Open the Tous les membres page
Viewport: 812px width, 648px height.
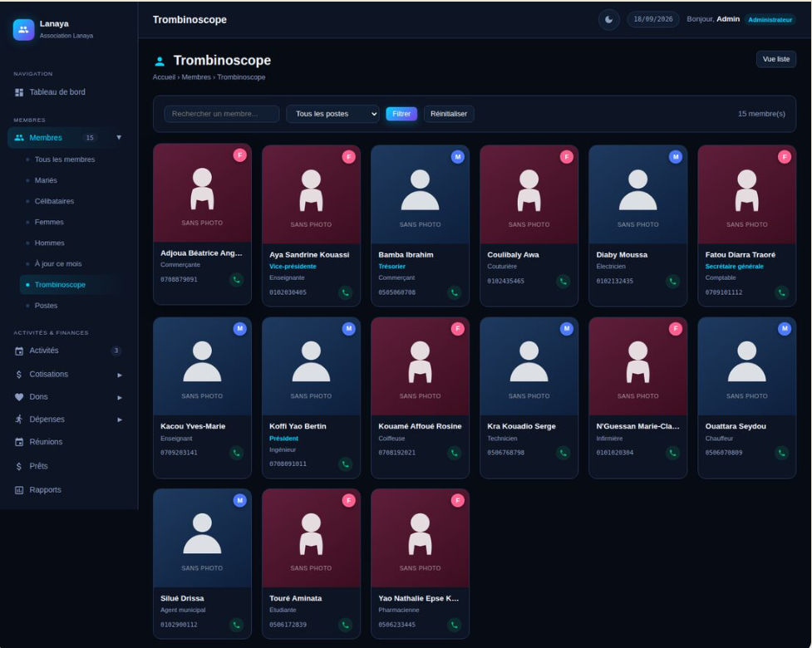tap(65, 160)
